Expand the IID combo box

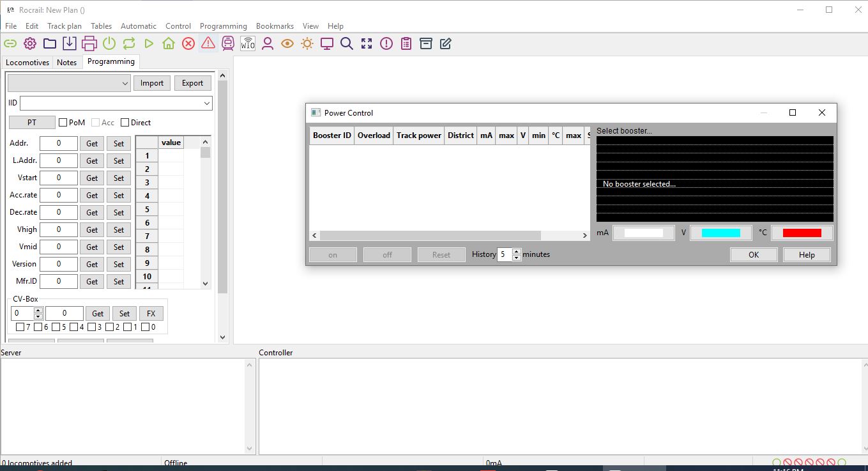(x=207, y=103)
